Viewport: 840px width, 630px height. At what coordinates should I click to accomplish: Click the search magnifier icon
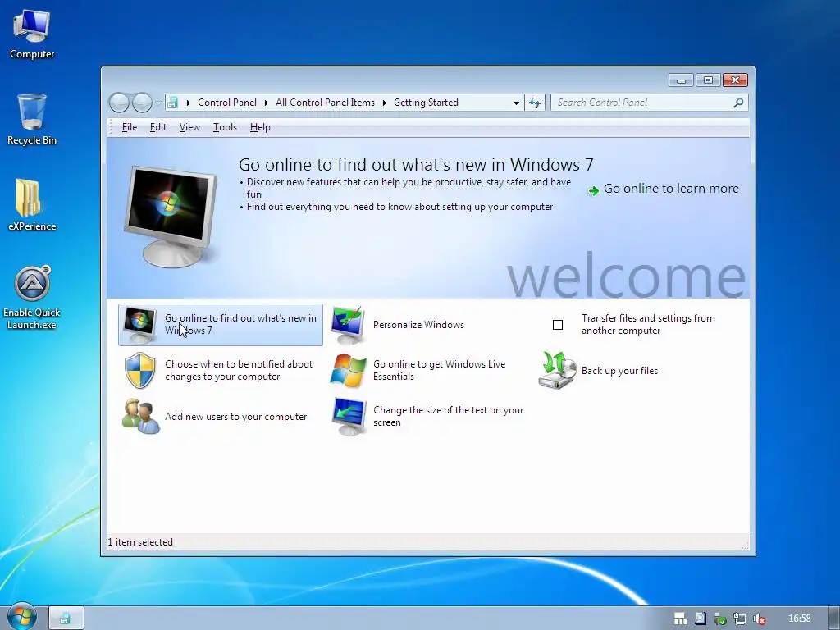tap(739, 103)
